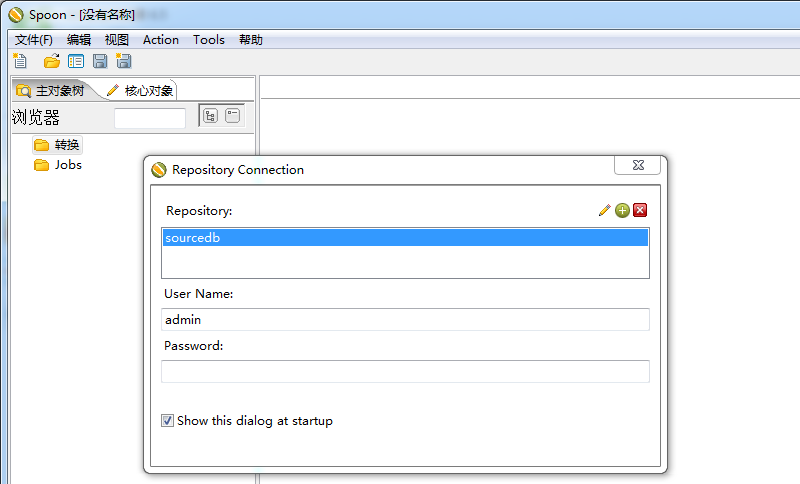
Task: Click the New file toolbar icon
Action: coord(20,61)
